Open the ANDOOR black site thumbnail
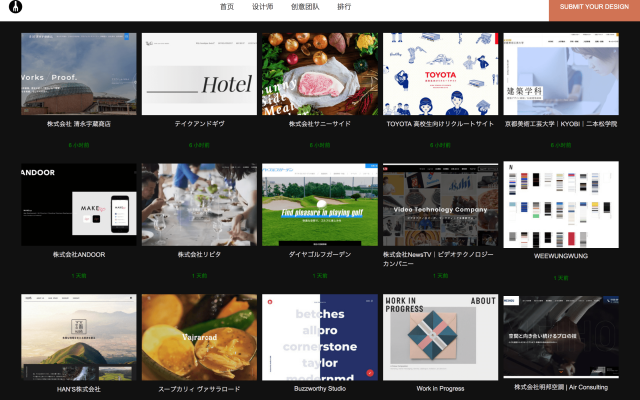This screenshot has height=400, width=640. 79,204
